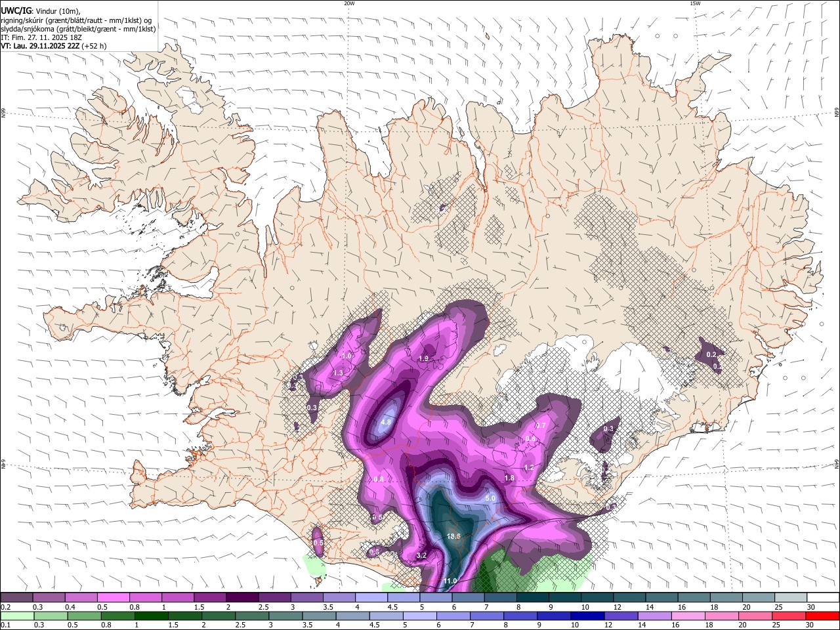Click the 0.1 label in the rain legend
Image resolution: width=840 pixels, height=630 pixels.
(x=6, y=625)
